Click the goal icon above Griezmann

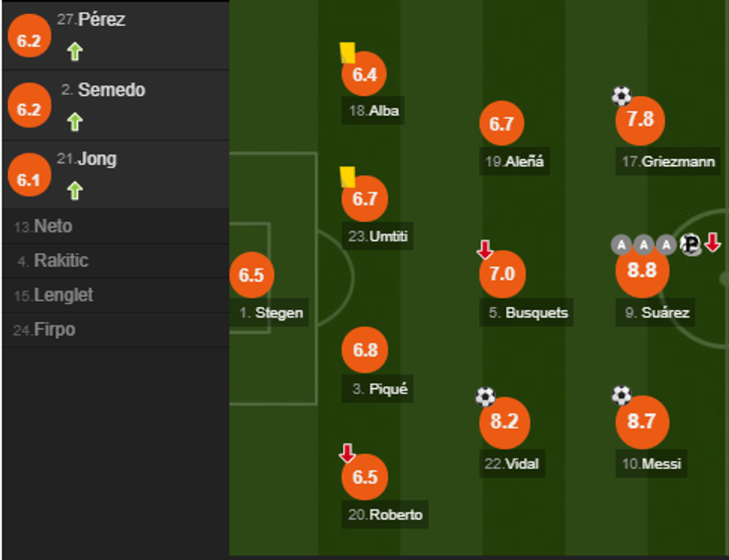point(621,96)
